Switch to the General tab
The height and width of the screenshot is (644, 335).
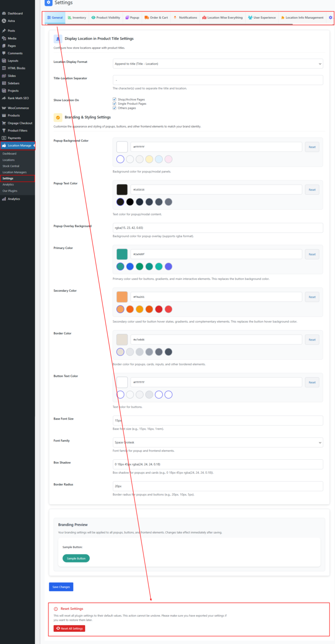point(55,18)
